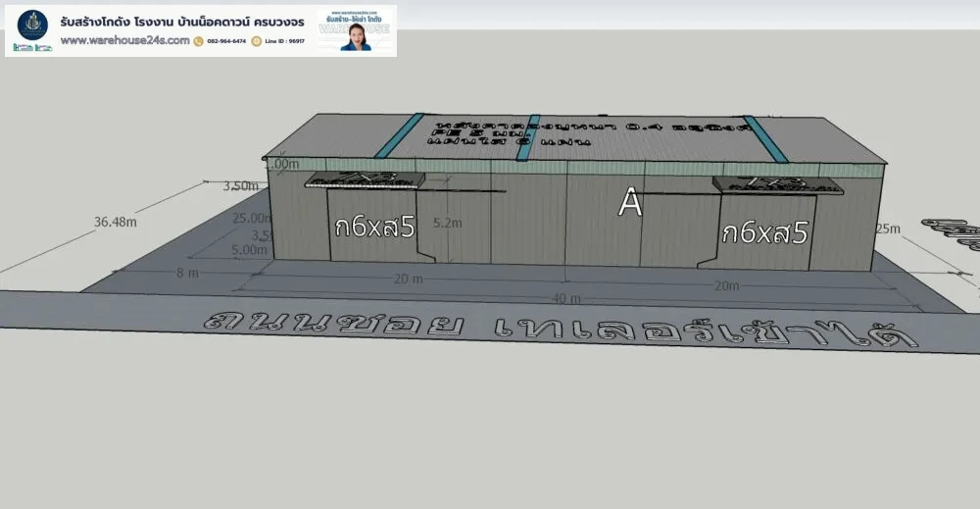This screenshot has width=980, height=509.
Task: Click the Line icon beside Line ID
Action: point(257,41)
